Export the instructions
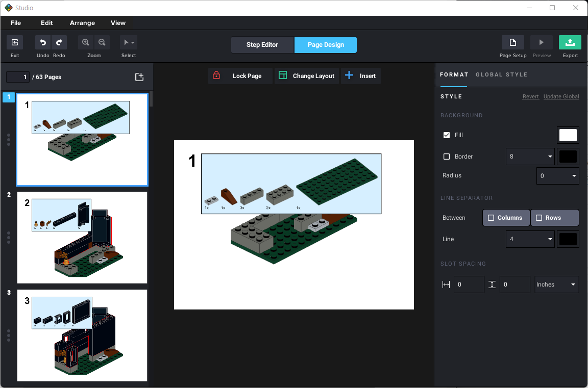 [x=570, y=42]
